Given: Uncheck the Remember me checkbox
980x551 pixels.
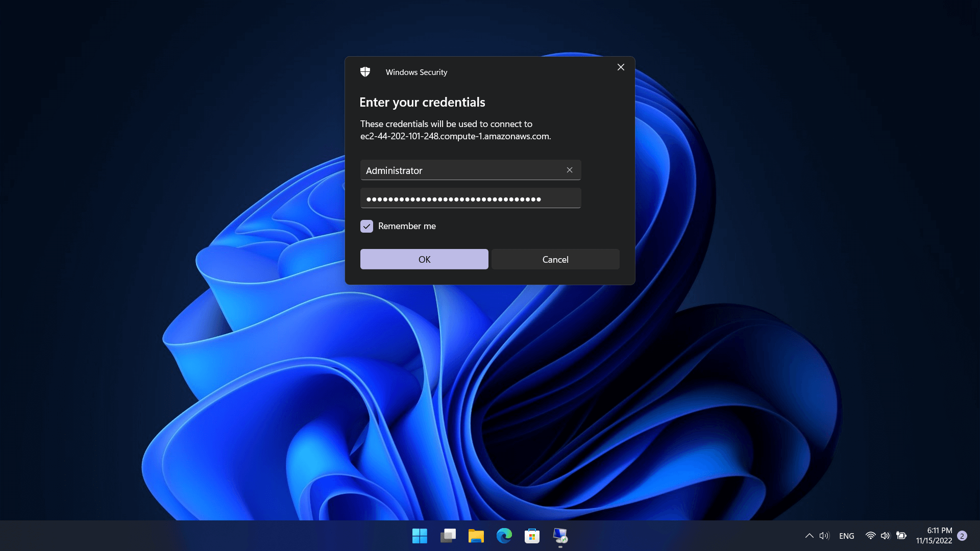Looking at the screenshot, I should [366, 226].
